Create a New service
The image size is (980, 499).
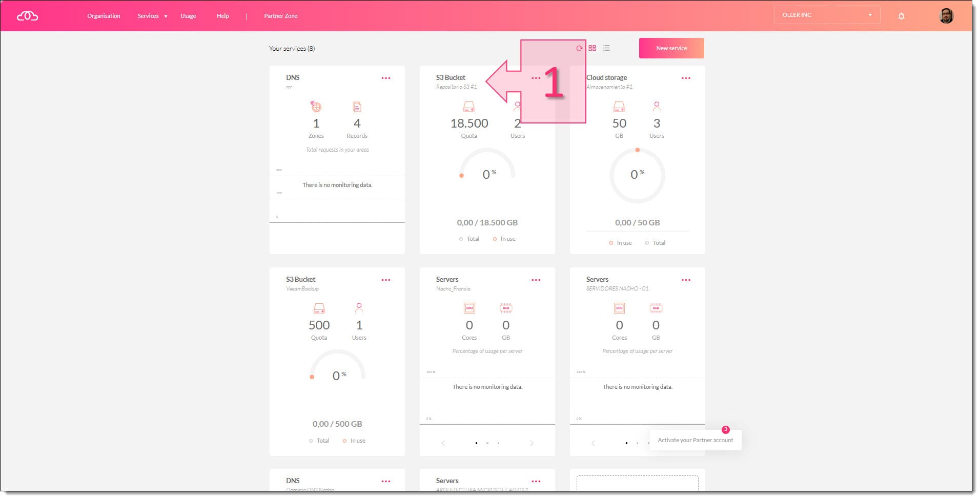coord(671,48)
